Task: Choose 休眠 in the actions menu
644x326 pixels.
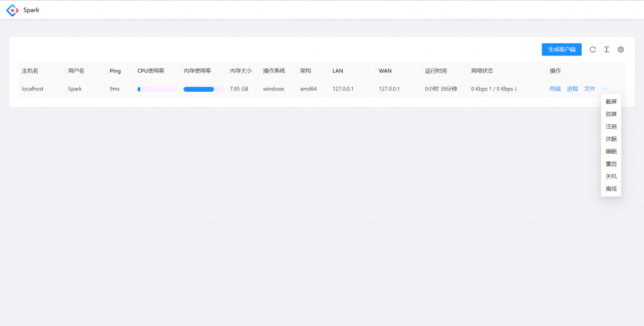Action: (611, 139)
